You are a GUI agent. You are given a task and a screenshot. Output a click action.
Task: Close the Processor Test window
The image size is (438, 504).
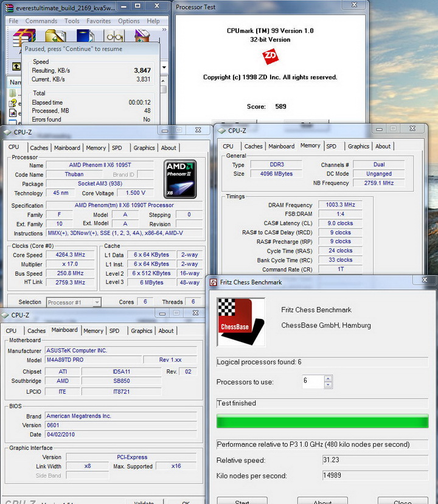(354, 5)
